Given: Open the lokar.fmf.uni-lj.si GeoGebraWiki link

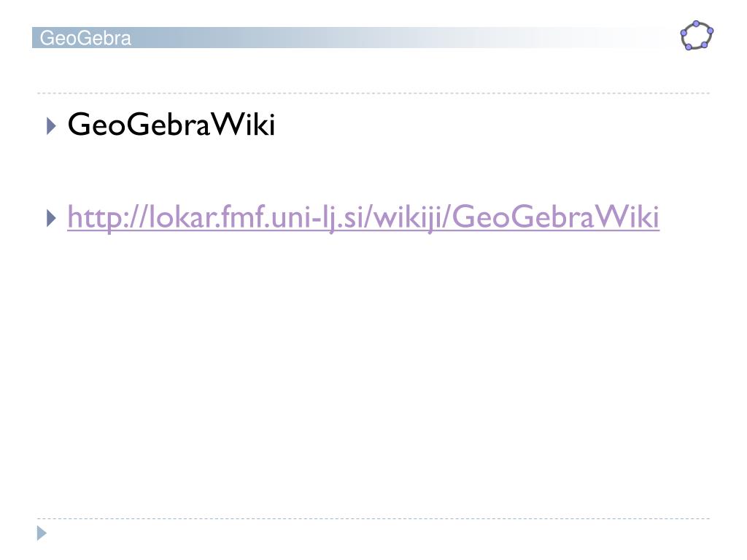Looking at the screenshot, I should point(363,217).
